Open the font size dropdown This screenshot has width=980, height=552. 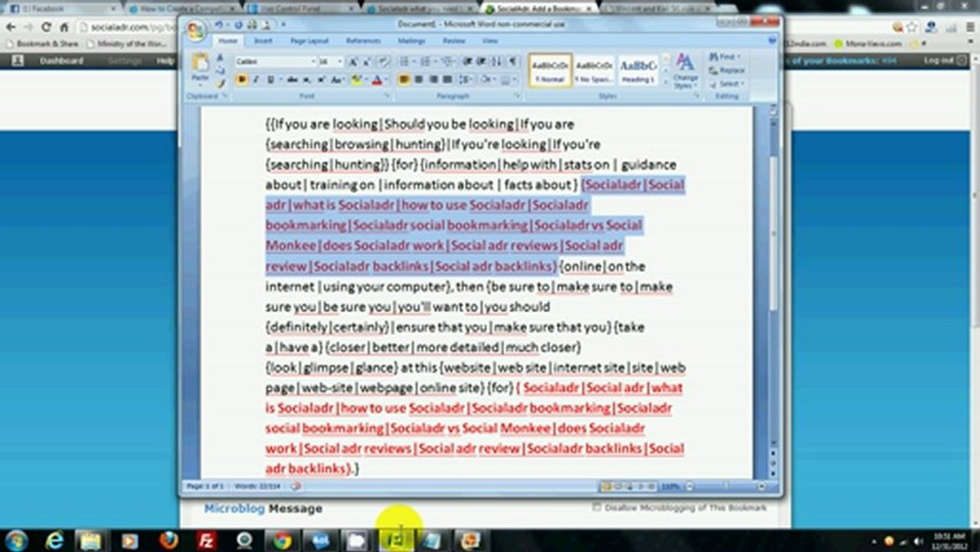339,61
